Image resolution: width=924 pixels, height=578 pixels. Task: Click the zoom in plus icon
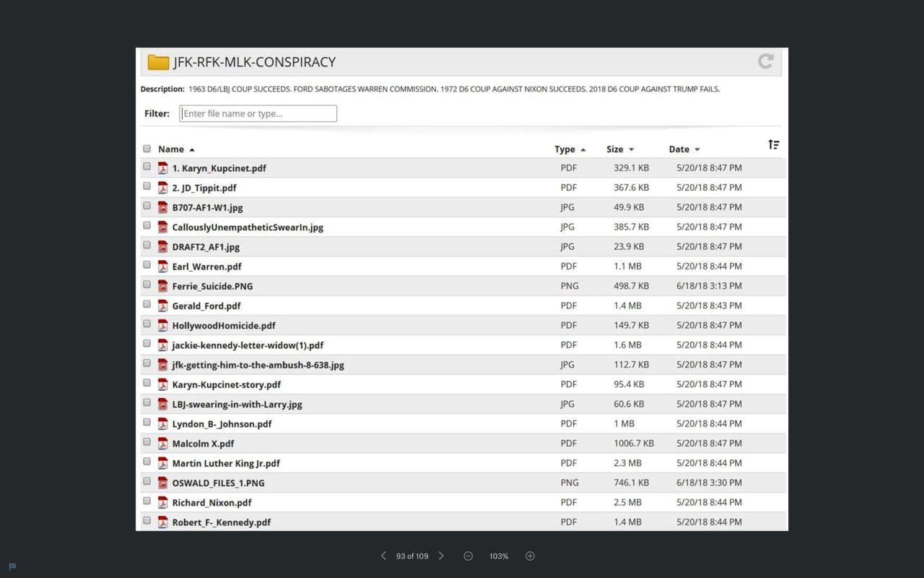coord(530,556)
